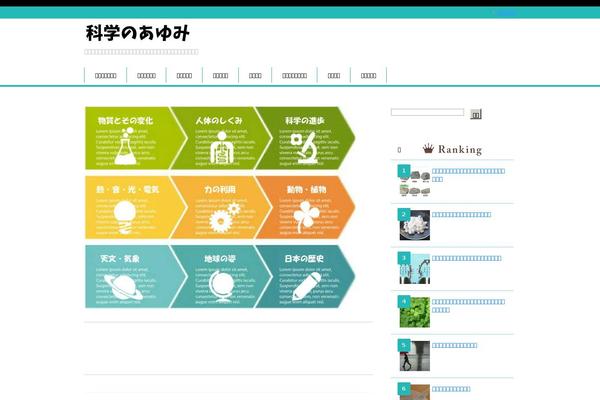
Task: Click the Ranking heading text
Action: pos(460,149)
